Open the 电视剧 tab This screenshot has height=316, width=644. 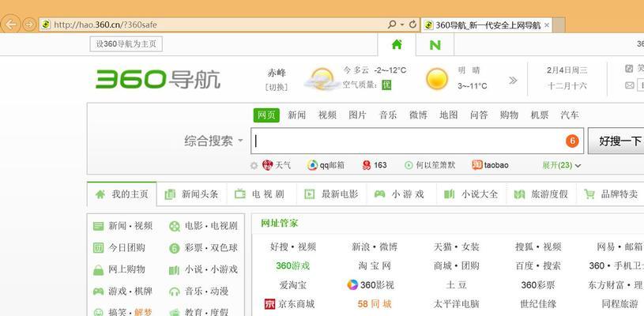[262, 194]
